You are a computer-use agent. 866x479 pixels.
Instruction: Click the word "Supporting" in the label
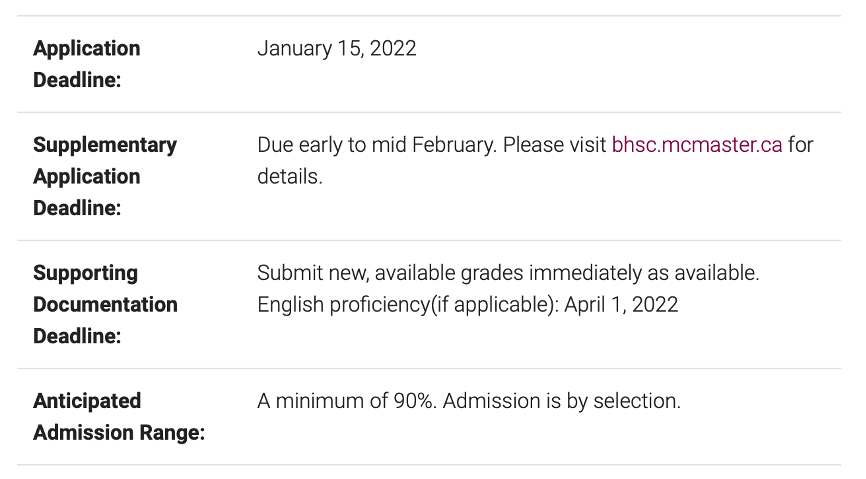[x=85, y=273]
